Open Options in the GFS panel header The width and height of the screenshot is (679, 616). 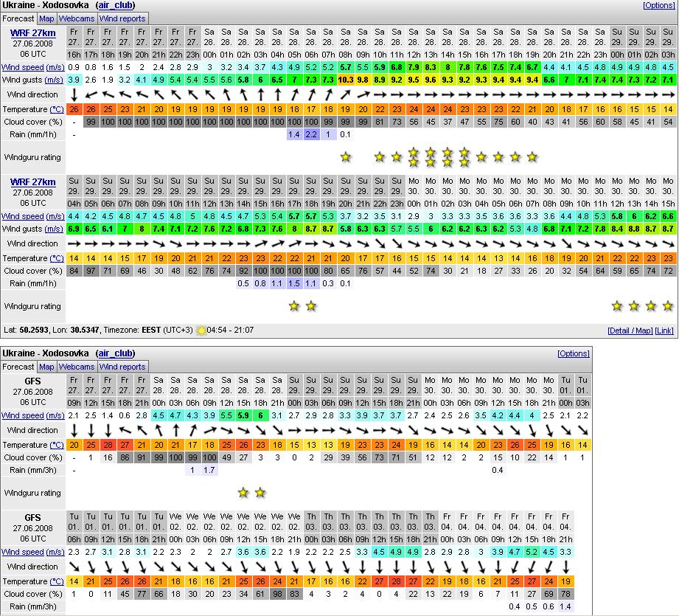[573, 353]
